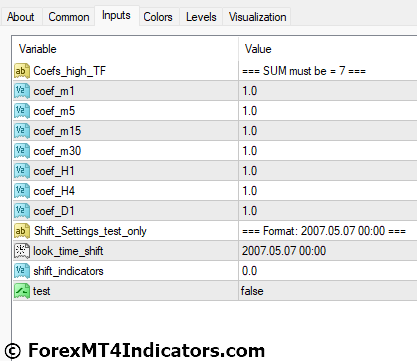Click the look_time_shift date value

click(x=284, y=251)
